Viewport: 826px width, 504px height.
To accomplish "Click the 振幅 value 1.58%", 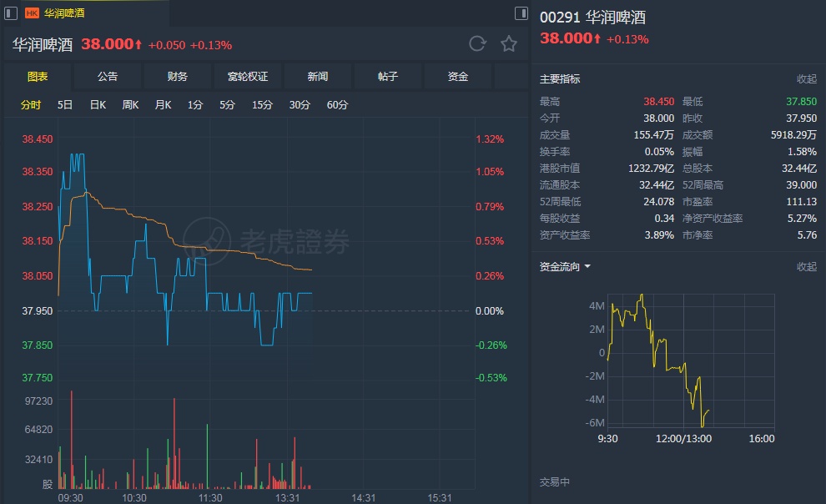I will pos(802,152).
